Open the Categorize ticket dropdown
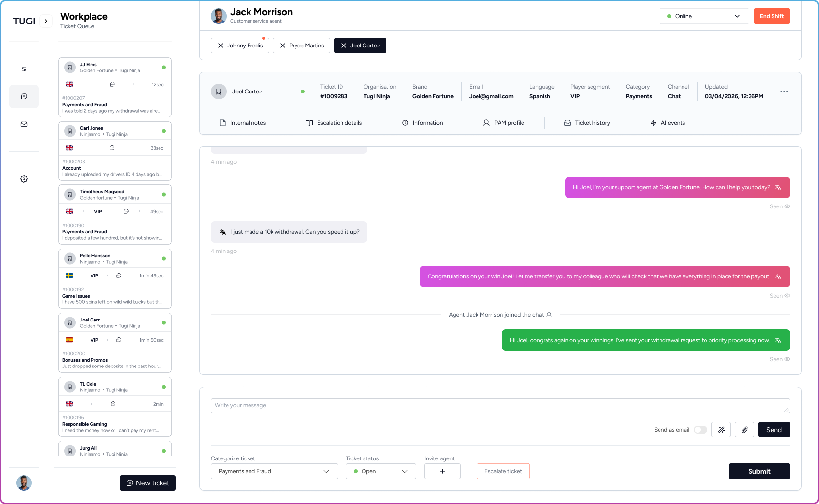This screenshot has height=504, width=819. [274, 471]
